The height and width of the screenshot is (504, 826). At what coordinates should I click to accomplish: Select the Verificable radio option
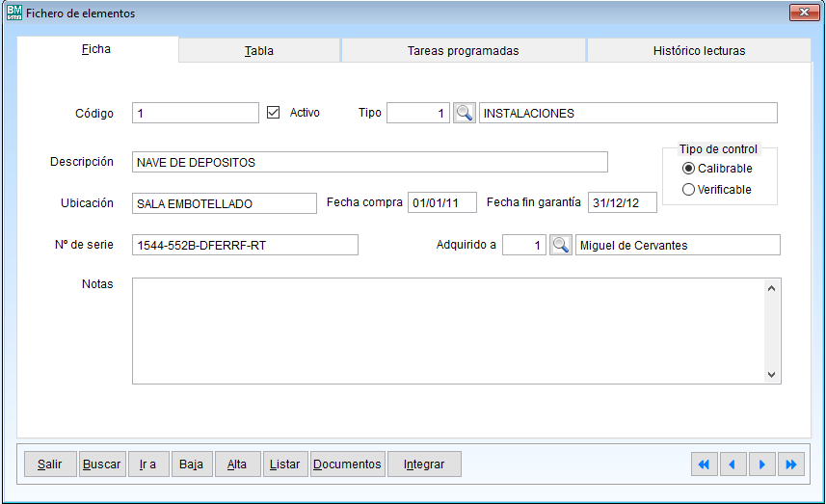coord(688,190)
